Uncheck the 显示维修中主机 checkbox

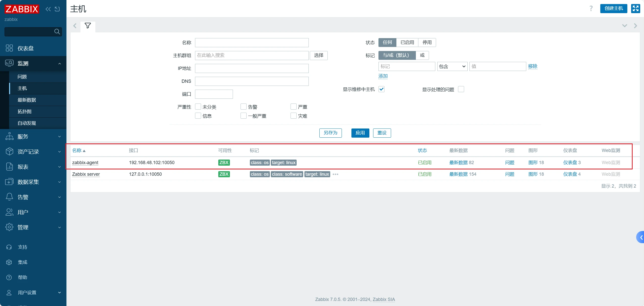coord(381,89)
